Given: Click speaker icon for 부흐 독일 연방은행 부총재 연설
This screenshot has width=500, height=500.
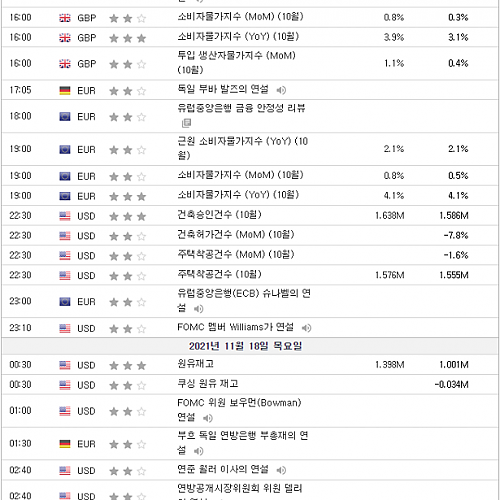Looking at the screenshot, I should [198, 451].
